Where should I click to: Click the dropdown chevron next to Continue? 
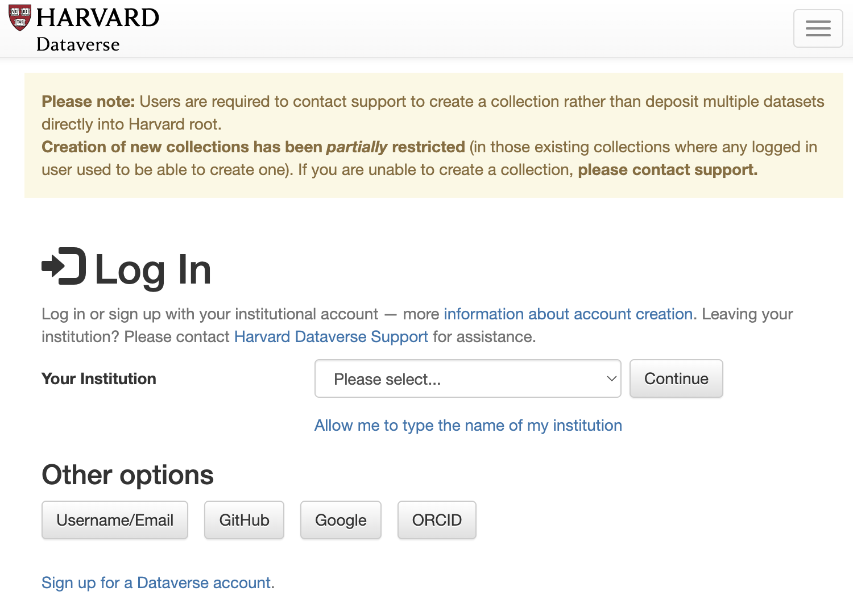pos(611,378)
